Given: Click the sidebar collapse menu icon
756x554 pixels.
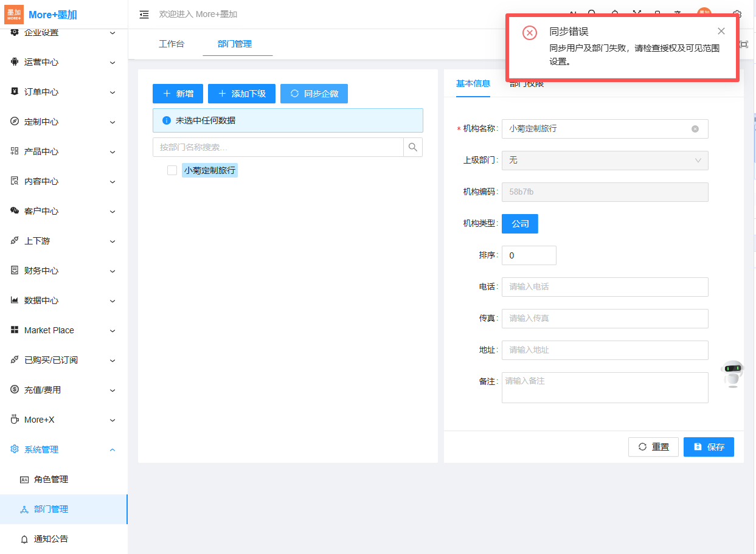Looking at the screenshot, I should (x=144, y=15).
